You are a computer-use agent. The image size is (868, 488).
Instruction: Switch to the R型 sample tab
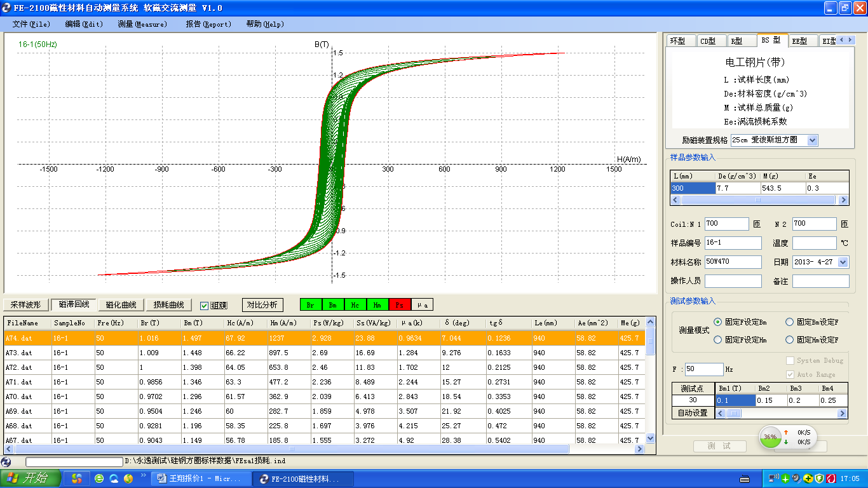point(741,41)
